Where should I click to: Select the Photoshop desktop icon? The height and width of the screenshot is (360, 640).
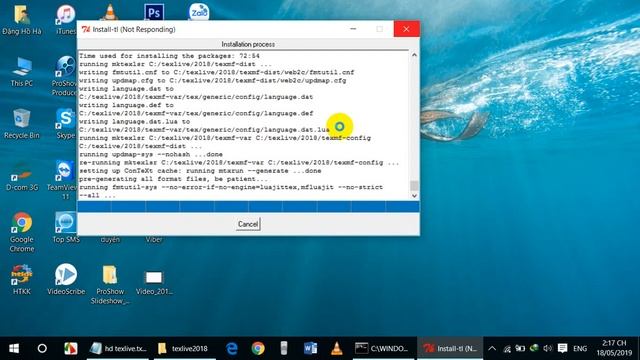(154, 12)
